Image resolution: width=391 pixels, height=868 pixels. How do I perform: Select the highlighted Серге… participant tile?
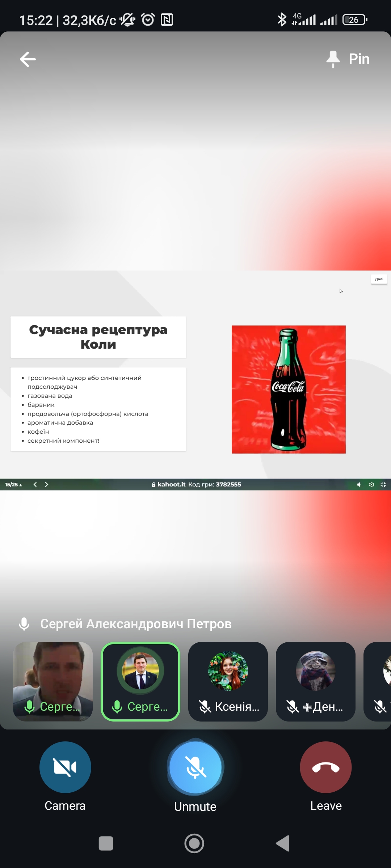140,682
